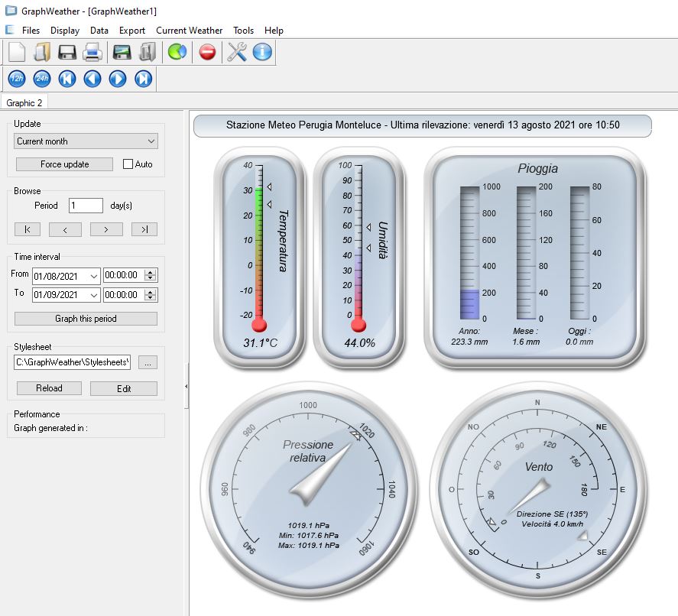This screenshot has height=616, width=678.
Task: Click the 1019.1 hPa pressure value
Action: 309,525
